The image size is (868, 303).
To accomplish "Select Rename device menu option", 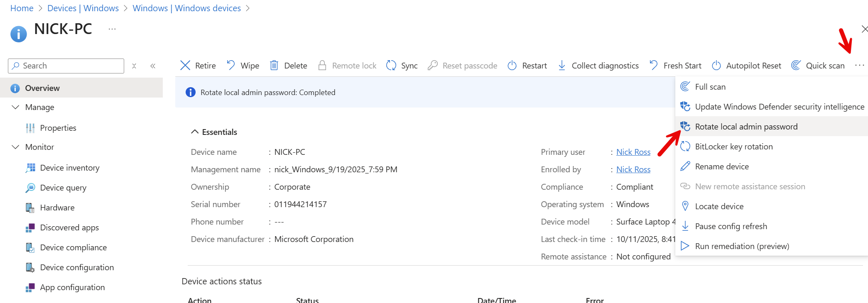I will click(722, 166).
